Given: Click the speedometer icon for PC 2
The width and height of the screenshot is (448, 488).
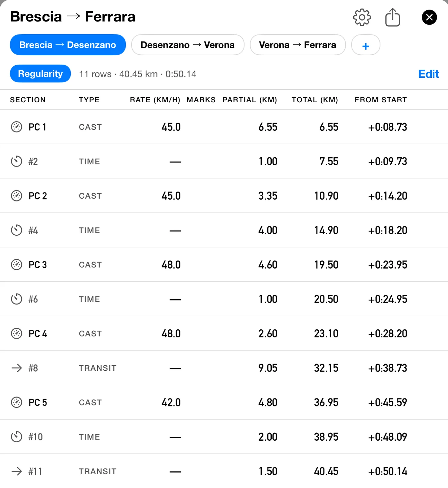Looking at the screenshot, I should 17,196.
